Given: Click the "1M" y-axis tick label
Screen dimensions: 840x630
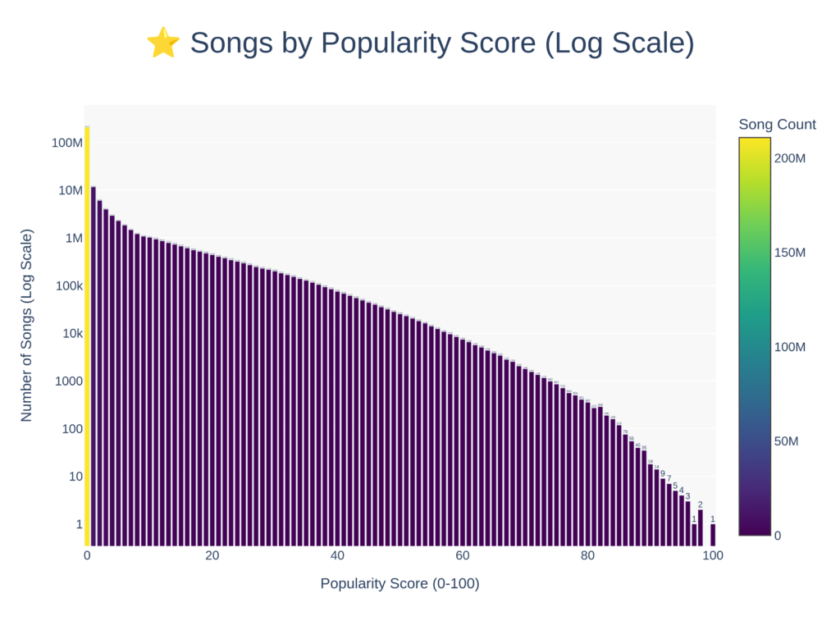Looking at the screenshot, I should point(74,238).
